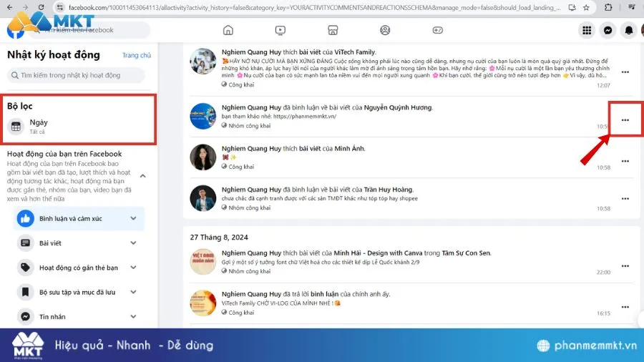Screen dimensions: 644x362
Task: Open the Ngày date filter
Action: [x=78, y=127]
